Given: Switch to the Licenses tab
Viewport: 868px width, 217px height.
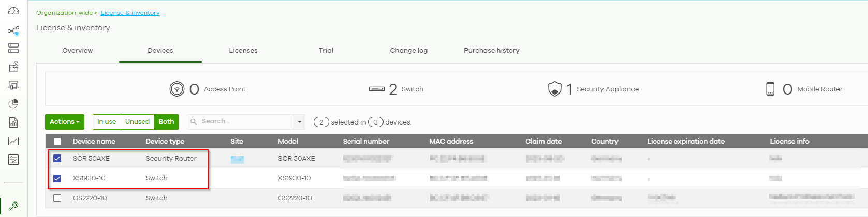Looking at the screenshot, I should point(243,51).
